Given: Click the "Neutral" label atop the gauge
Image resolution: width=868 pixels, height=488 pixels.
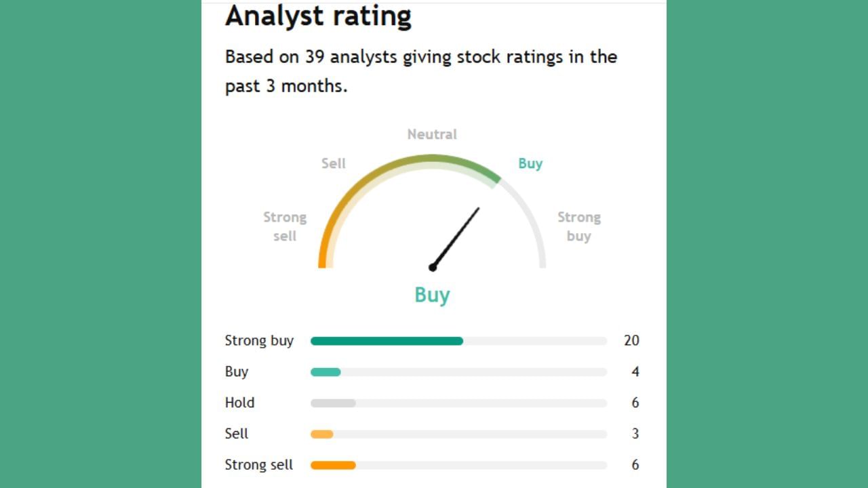Looking at the screenshot, I should [432, 134].
